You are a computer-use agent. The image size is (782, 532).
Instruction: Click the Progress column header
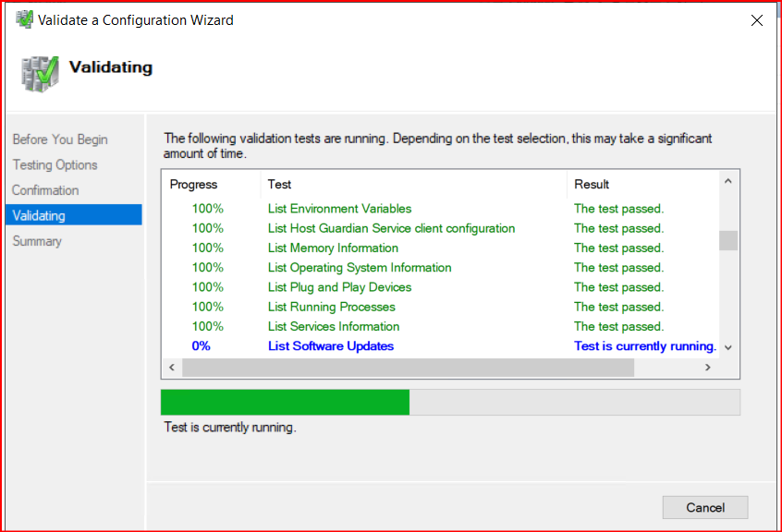click(x=193, y=184)
